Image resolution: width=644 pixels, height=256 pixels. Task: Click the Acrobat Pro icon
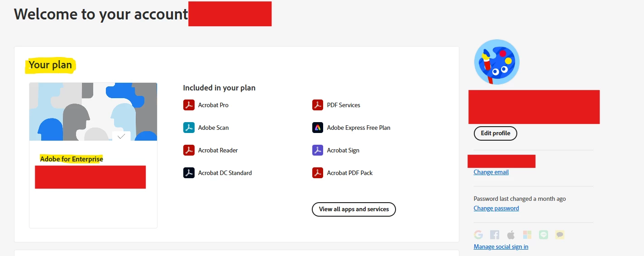tap(189, 105)
